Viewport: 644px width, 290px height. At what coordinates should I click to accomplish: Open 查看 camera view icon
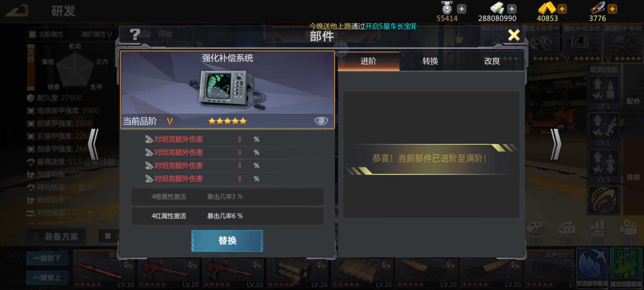[x=628, y=233]
